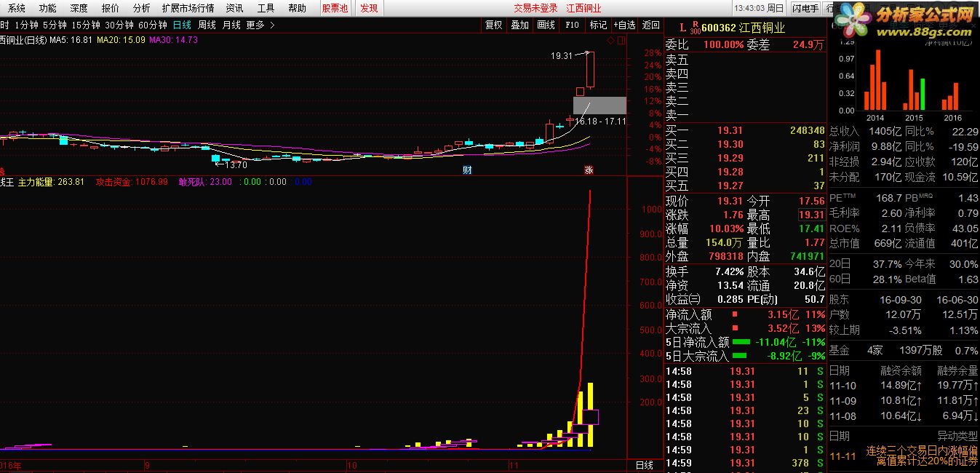The height and width of the screenshot is (473, 980).
Task: Click the red 江西铜业 title link
Action: pos(584,8)
